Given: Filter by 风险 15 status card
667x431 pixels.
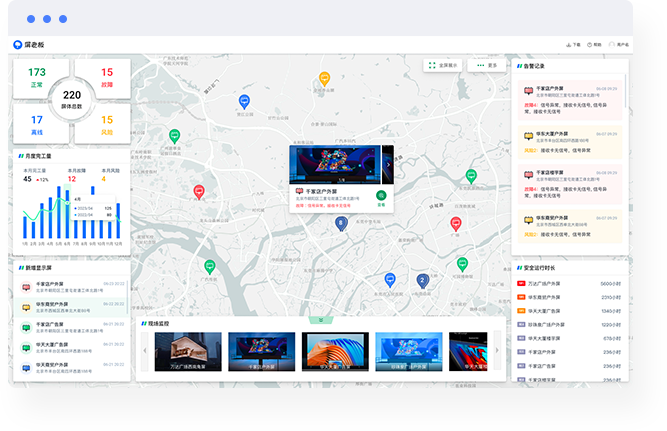Looking at the screenshot, I should [107, 124].
